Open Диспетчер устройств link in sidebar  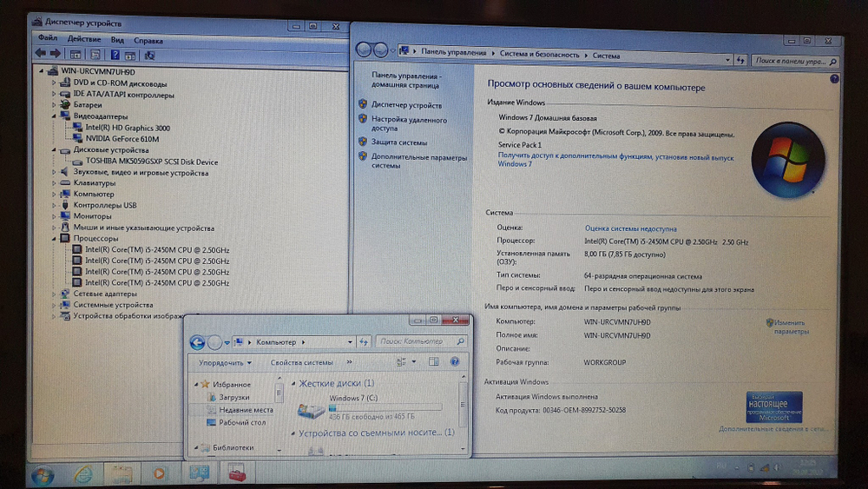[x=406, y=105]
